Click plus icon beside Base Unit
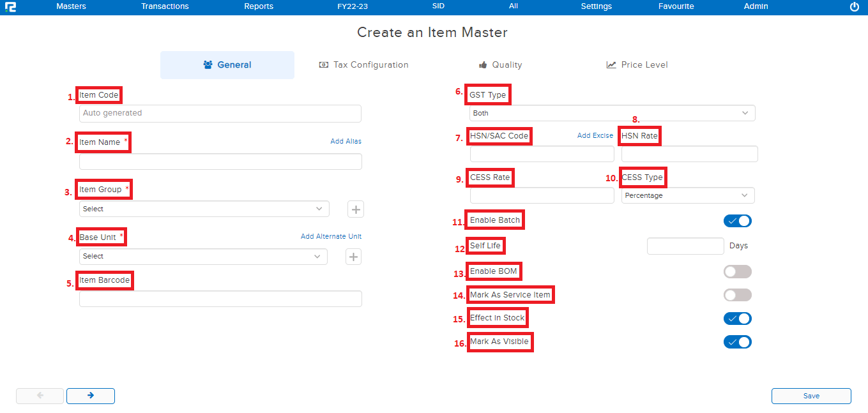 click(354, 257)
